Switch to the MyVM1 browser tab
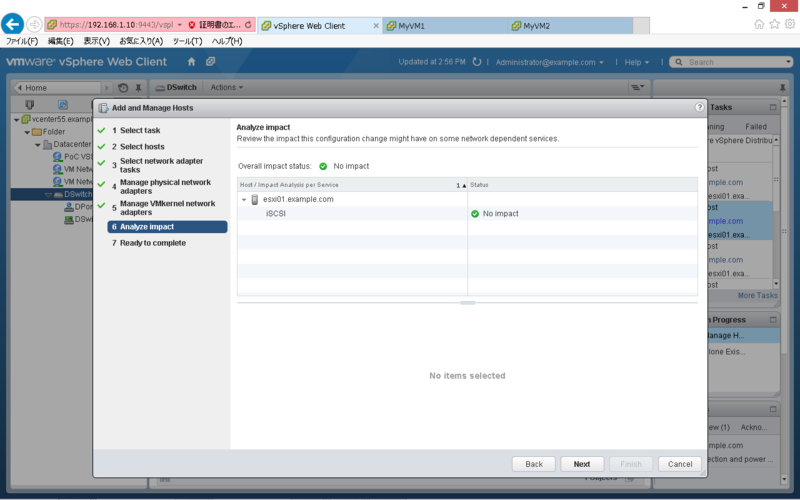 (x=445, y=26)
